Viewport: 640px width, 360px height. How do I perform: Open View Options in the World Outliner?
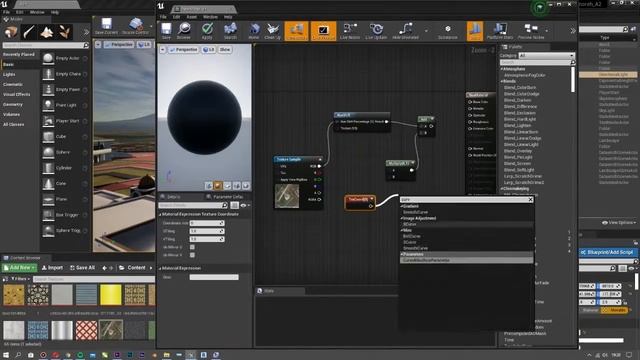point(619,222)
